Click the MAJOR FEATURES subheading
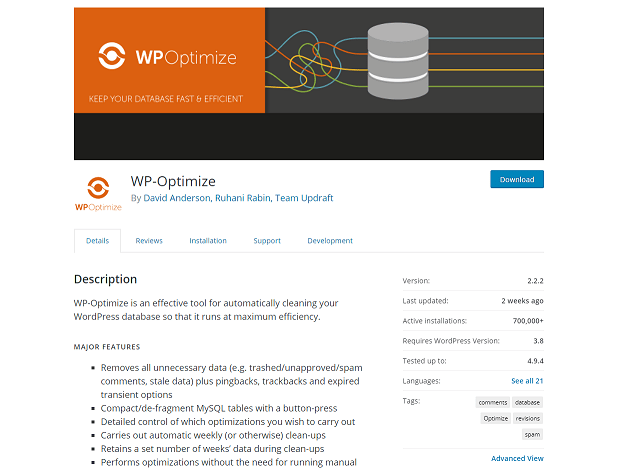The image size is (620, 469). tap(107, 347)
